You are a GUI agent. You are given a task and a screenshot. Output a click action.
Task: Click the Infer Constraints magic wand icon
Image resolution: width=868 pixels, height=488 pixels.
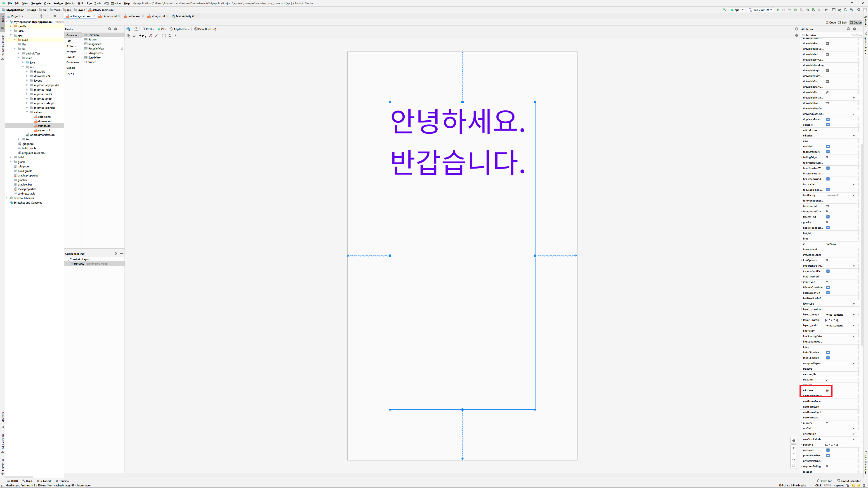(156, 36)
